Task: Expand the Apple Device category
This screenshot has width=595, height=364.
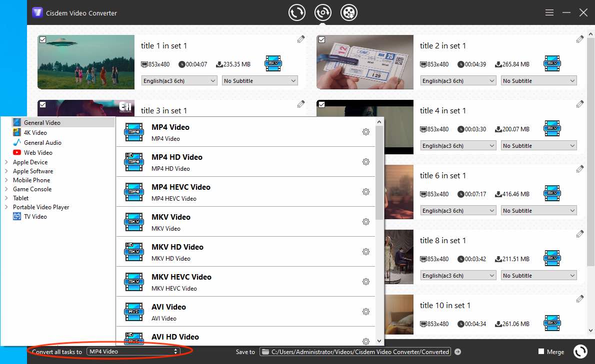Action: pyautogui.click(x=6, y=162)
